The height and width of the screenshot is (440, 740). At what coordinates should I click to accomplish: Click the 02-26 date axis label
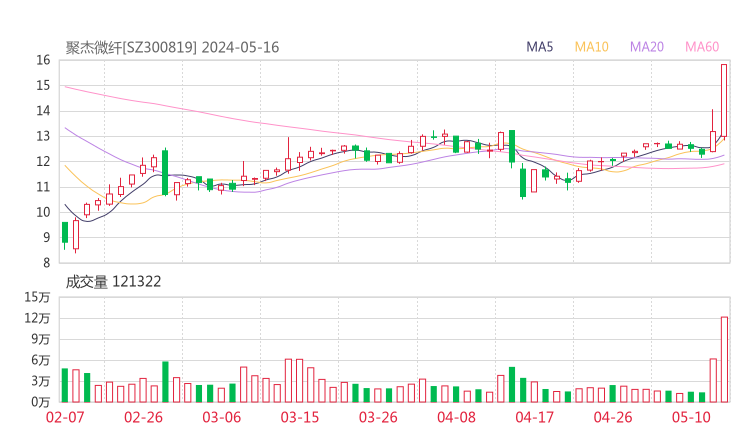click(x=143, y=417)
